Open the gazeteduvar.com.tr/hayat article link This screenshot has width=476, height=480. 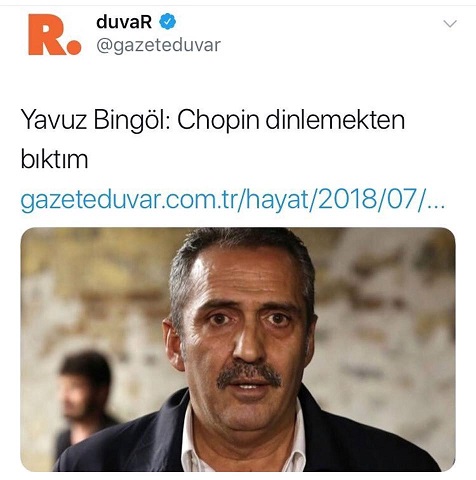tap(233, 198)
